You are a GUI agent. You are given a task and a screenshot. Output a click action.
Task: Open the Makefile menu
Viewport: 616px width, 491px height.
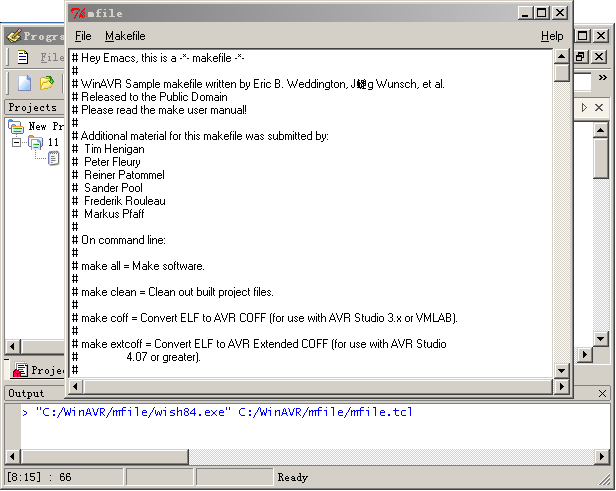point(125,36)
